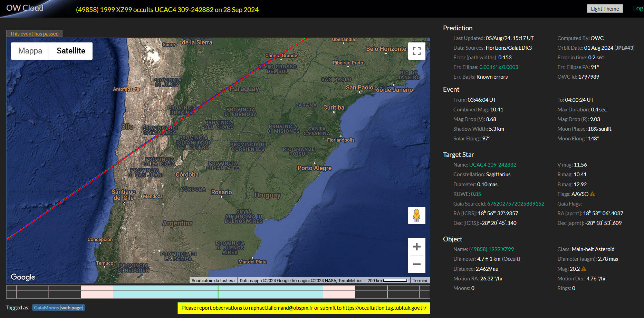
Task: Click the Santiago del Cile map label
Action: pos(124,195)
